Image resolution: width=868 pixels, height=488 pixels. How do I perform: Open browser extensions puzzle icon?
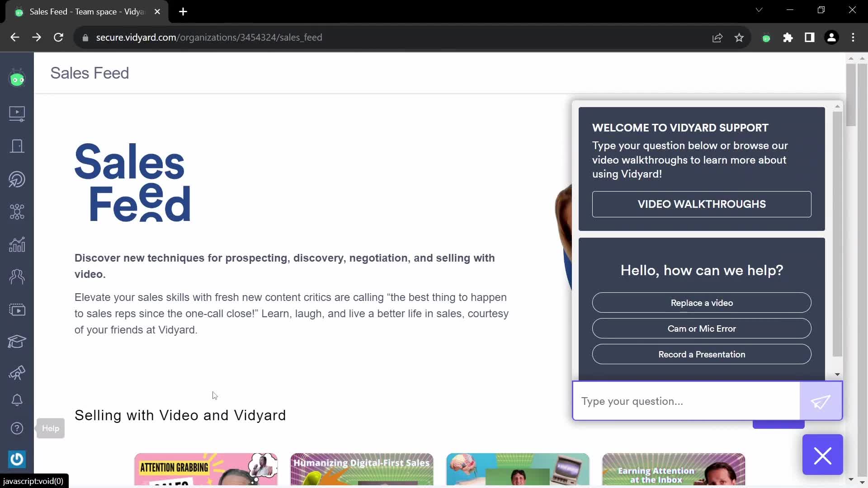pos(788,38)
